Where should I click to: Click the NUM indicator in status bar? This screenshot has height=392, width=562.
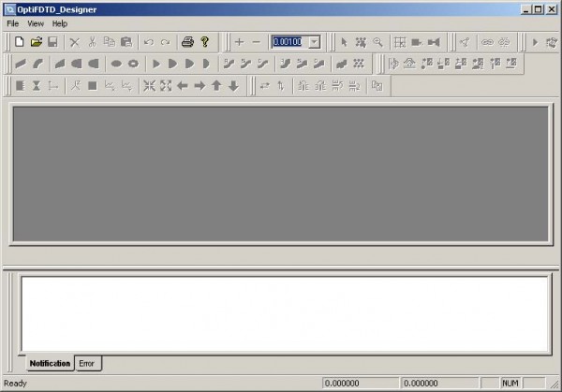pyautogui.click(x=510, y=384)
